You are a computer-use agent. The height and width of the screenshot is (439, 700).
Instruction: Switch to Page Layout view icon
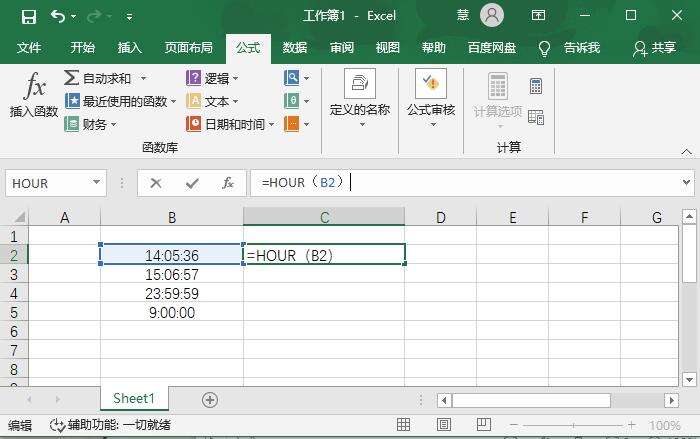[x=444, y=424]
